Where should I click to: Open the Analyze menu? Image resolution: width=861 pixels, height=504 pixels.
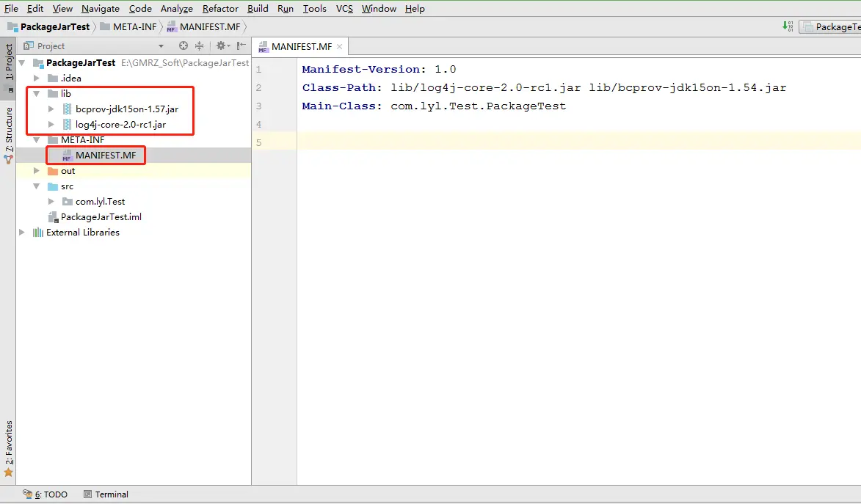[177, 9]
